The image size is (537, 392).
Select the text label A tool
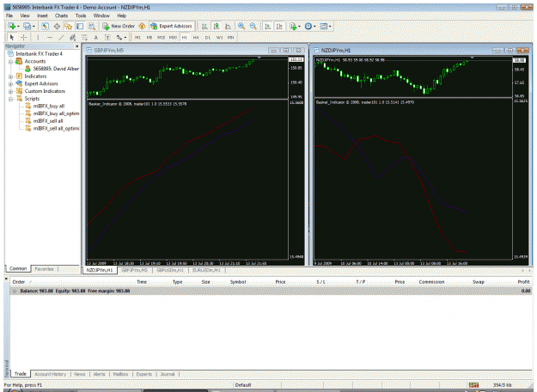[96, 37]
